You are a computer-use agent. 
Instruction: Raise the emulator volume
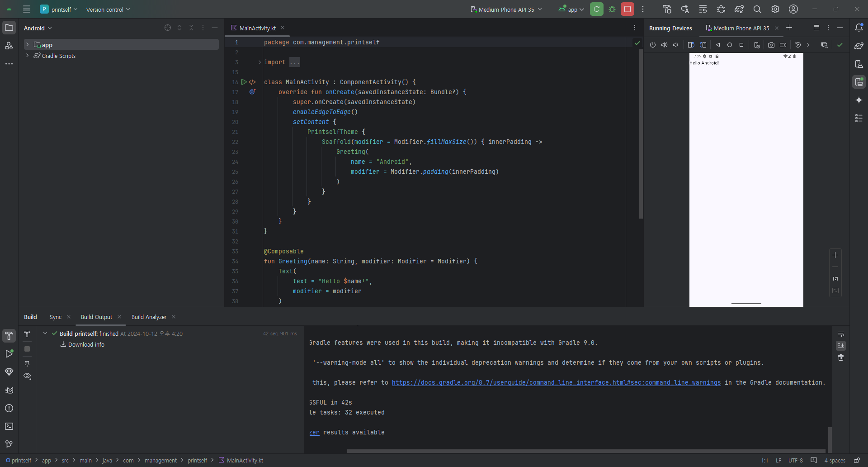pos(664,45)
